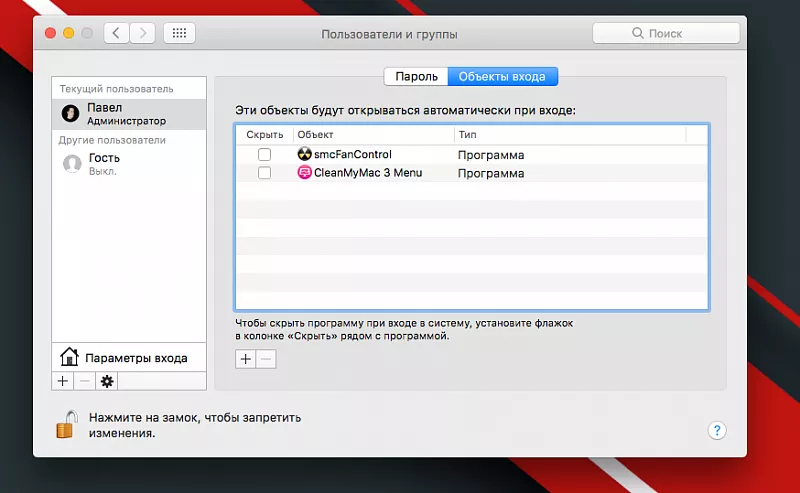The height and width of the screenshot is (493, 800).
Task: Click the smcFanControl app icon
Action: coord(305,155)
